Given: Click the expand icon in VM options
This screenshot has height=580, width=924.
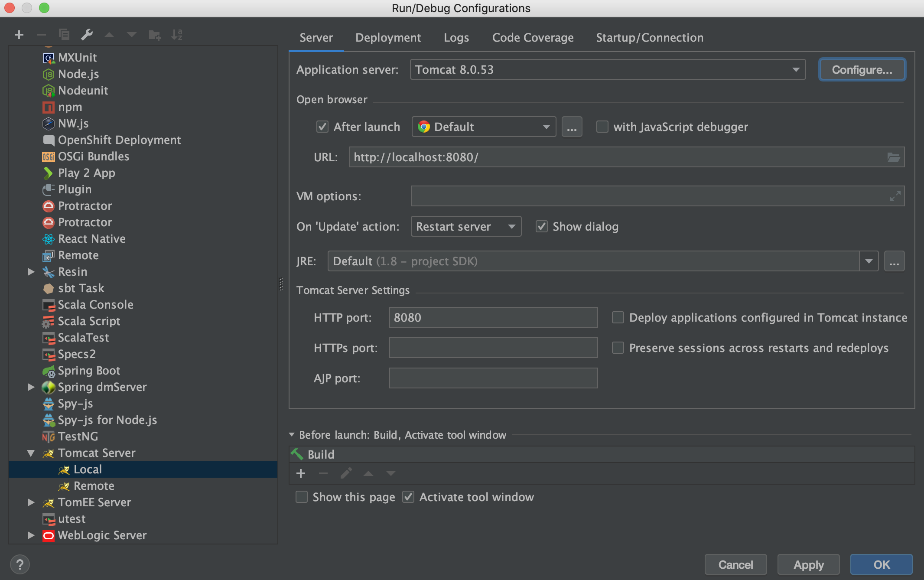Looking at the screenshot, I should (895, 196).
